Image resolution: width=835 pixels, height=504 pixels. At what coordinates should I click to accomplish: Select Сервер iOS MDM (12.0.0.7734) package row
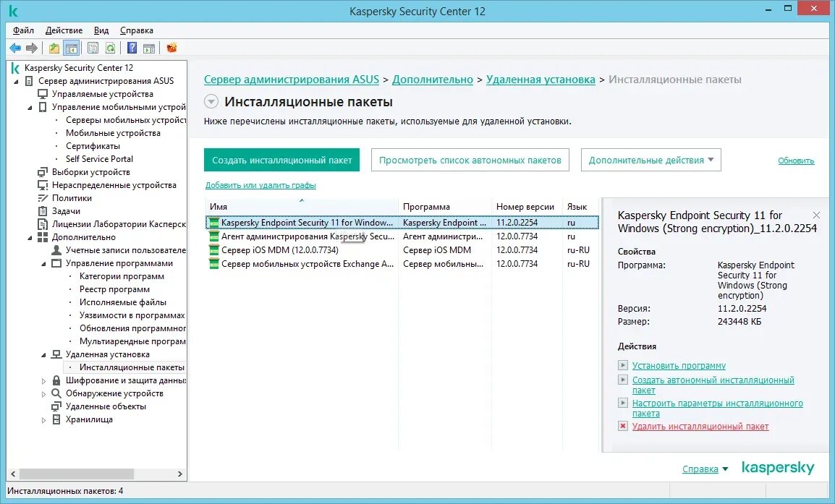pos(402,250)
